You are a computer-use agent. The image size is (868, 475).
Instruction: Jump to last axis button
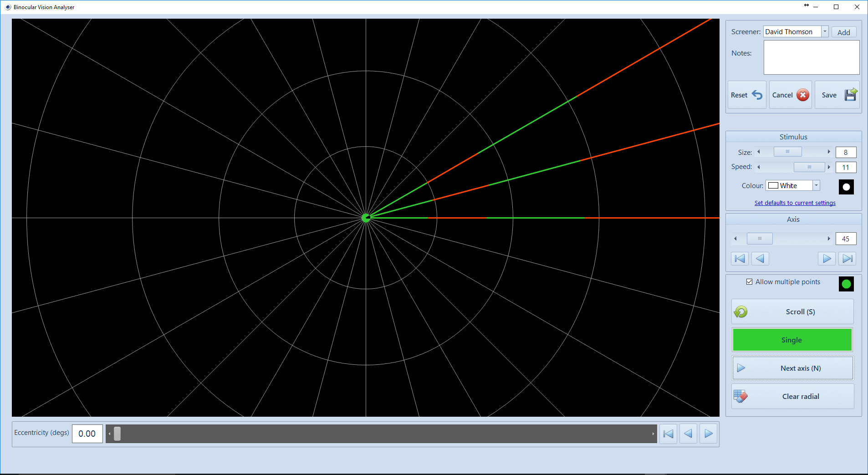[847, 259]
